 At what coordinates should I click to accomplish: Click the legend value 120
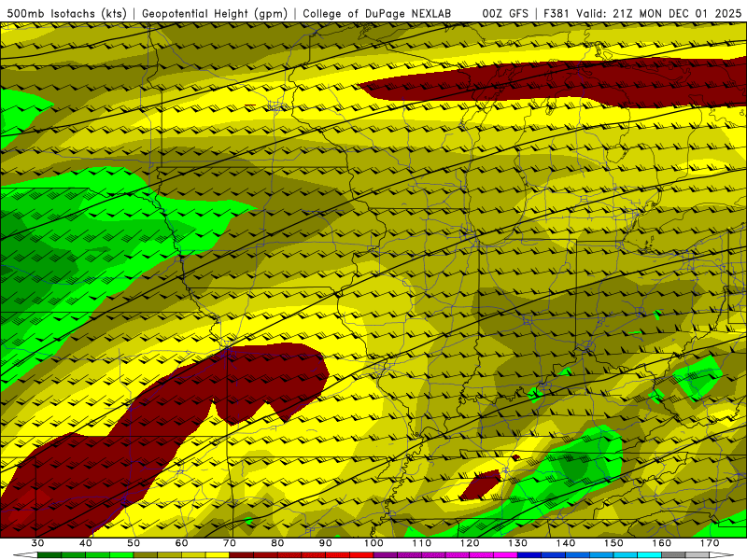click(470, 543)
